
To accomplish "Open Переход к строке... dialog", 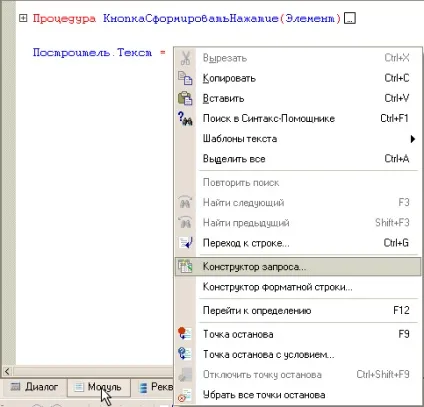I will (298, 243).
